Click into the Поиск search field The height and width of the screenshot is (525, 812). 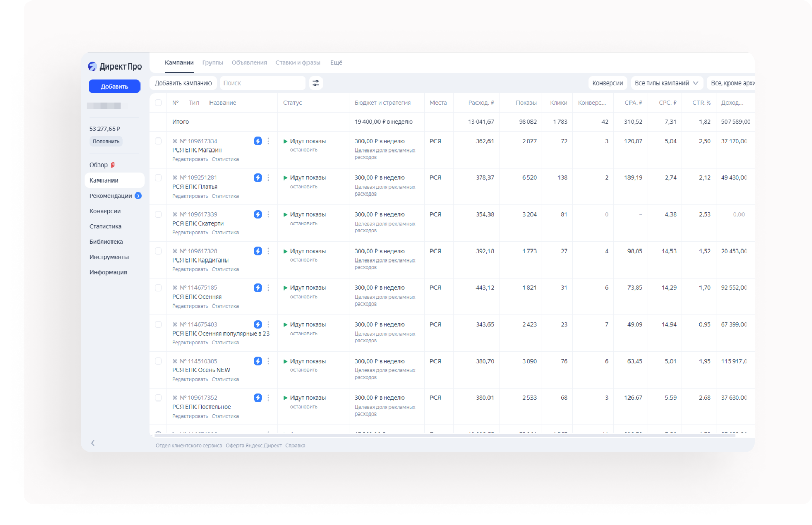[x=262, y=83]
